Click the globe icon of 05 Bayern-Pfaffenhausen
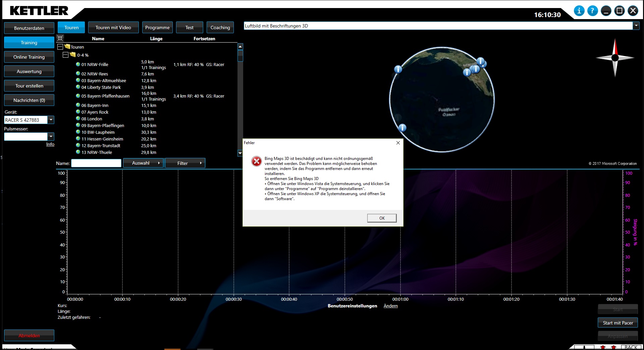Screen dimensions: 644x350 tap(78, 96)
